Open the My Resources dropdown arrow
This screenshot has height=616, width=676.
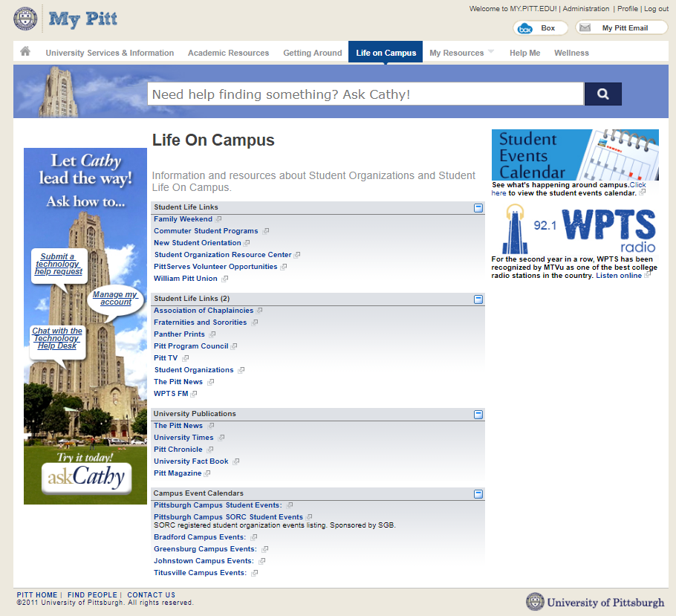click(490, 52)
